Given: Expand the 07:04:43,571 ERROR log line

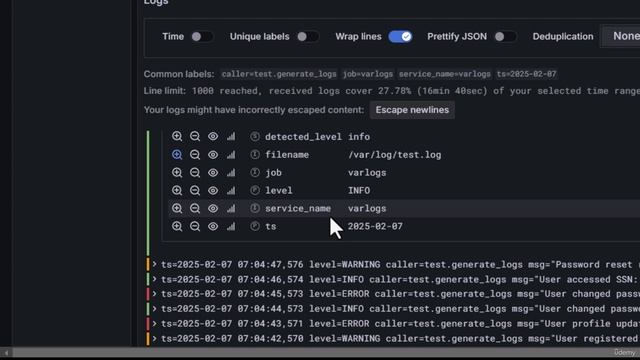Looking at the screenshot, I should [x=155, y=323].
